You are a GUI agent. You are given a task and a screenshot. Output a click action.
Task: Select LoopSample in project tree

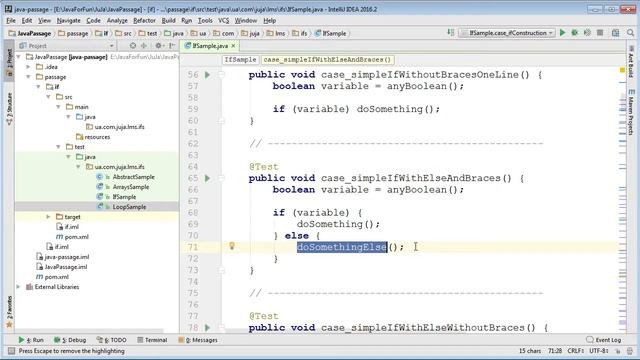click(129, 207)
